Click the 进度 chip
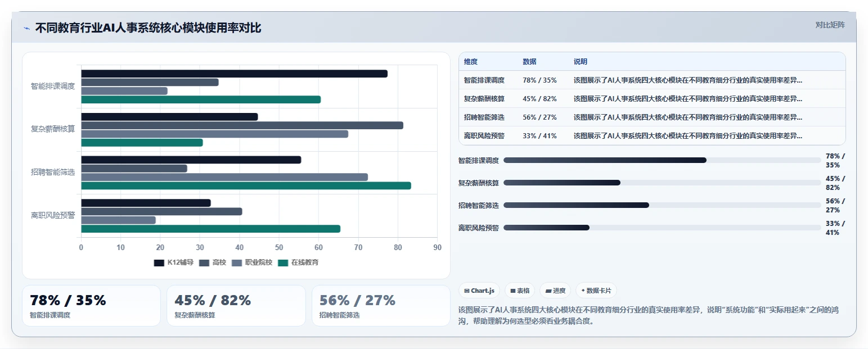868x349 pixels. pos(555,291)
